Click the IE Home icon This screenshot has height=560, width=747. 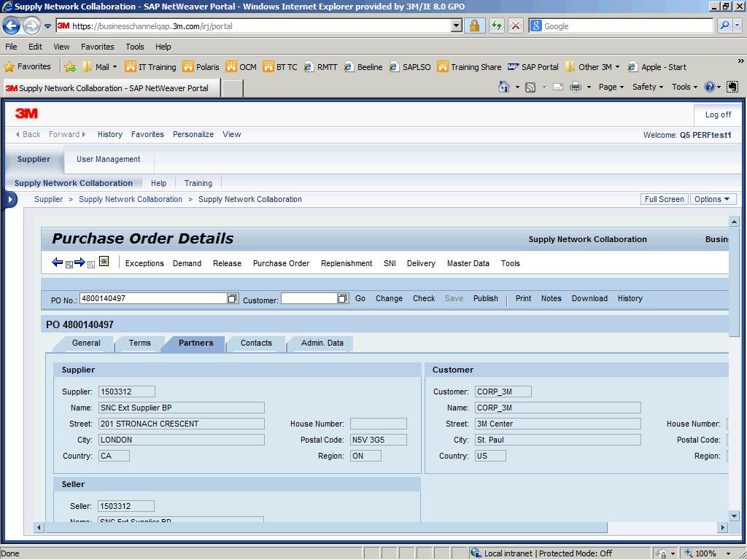tap(503, 87)
